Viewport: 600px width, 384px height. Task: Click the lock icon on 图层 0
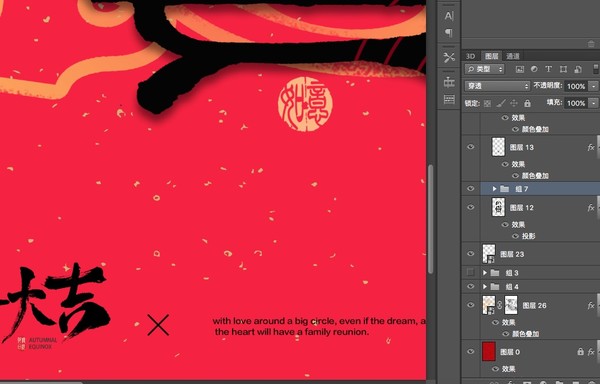[x=580, y=351]
